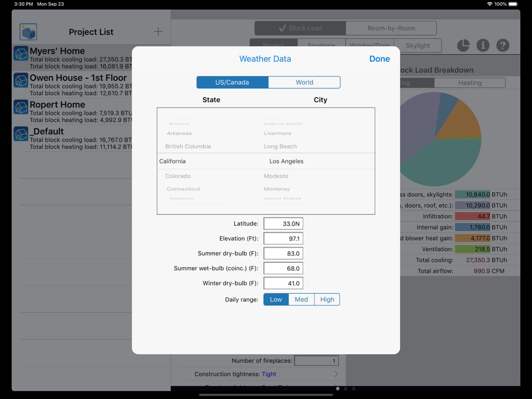
Task: Tap the project list building icon
Action: click(28, 32)
